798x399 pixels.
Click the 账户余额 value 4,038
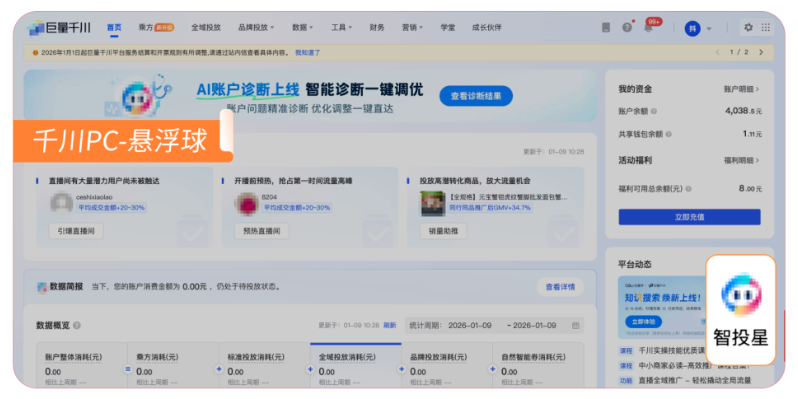pos(744,110)
